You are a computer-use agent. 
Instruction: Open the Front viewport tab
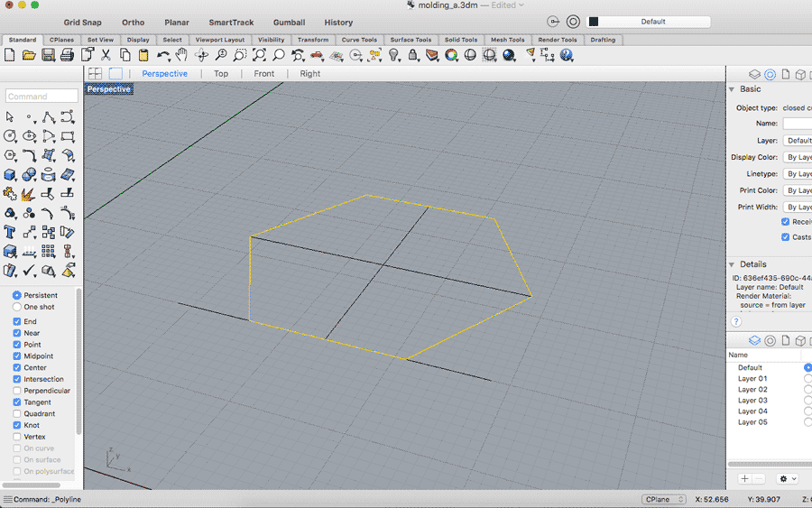pyautogui.click(x=264, y=73)
